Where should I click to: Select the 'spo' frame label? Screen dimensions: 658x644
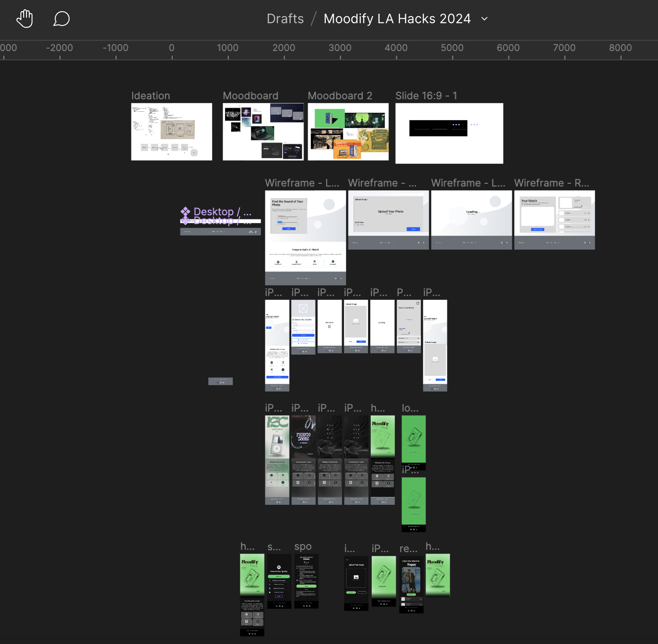[303, 546]
